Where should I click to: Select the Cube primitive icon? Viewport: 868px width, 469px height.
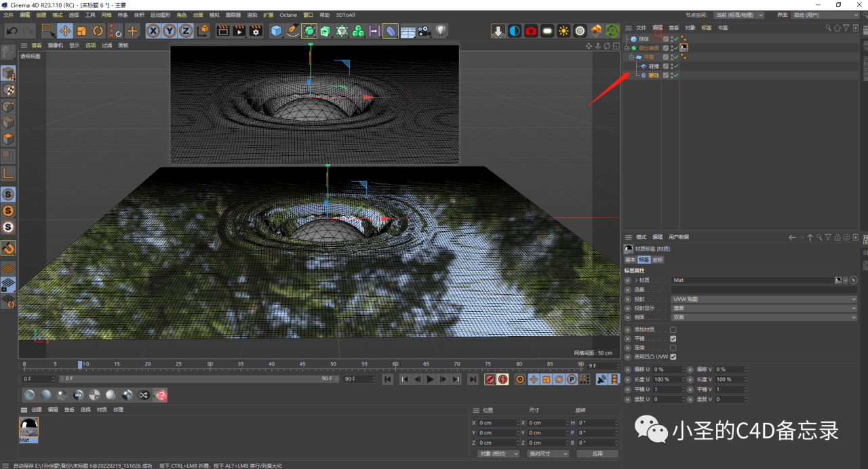point(276,30)
